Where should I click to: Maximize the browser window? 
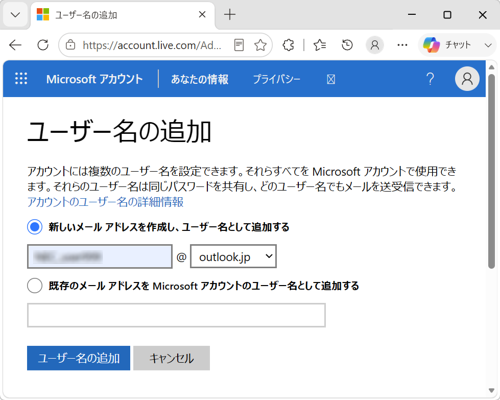[x=447, y=15]
